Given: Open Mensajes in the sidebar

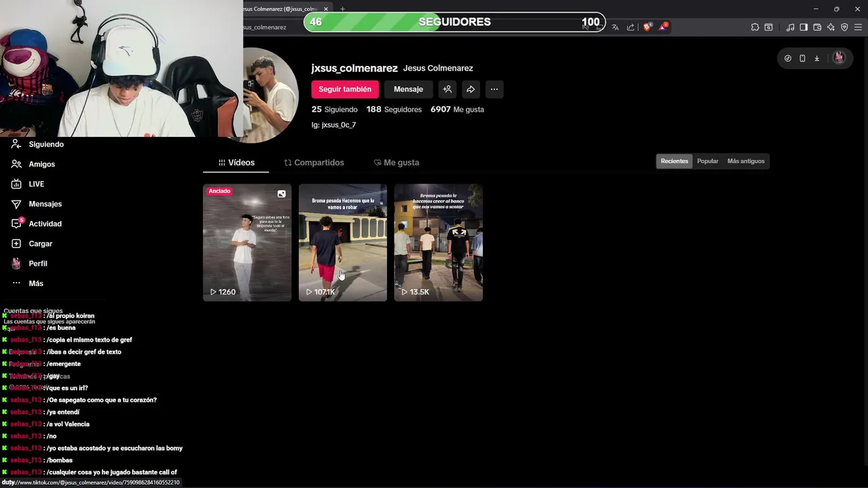Looking at the screenshot, I should (37, 204).
